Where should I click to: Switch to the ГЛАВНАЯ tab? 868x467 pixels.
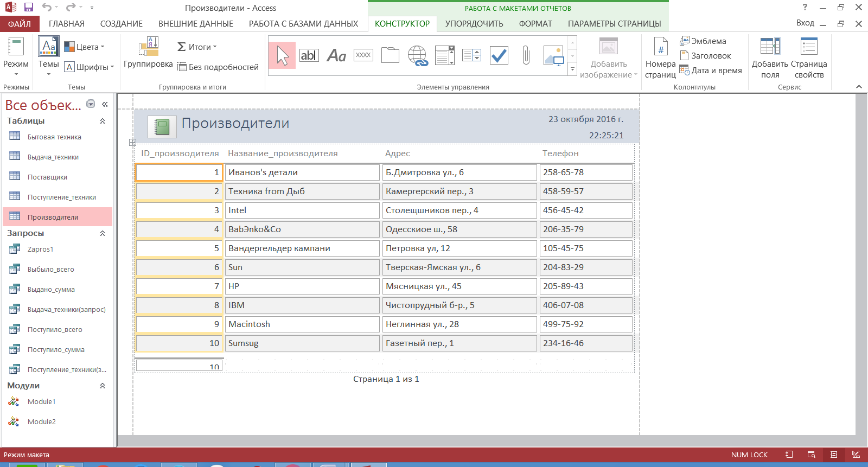[67, 24]
